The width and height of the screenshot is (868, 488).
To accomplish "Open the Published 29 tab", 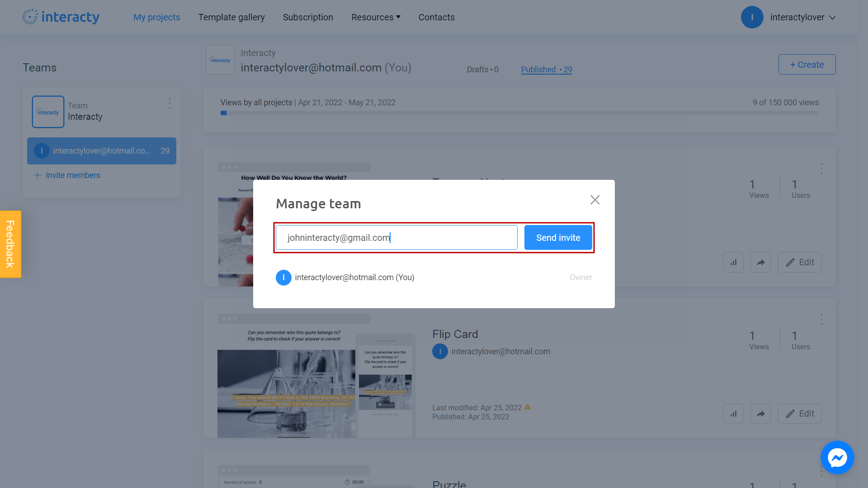I will pyautogui.click(x=547, y=70).
